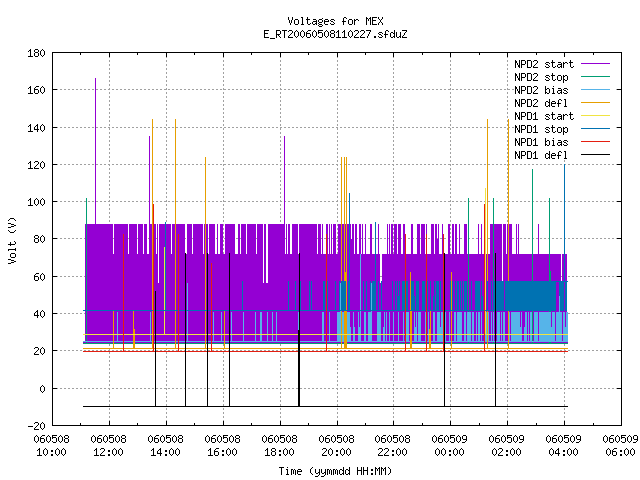Click the NPD1 start yellow legend line
The image size is (640, 480).
coord(595,116)
